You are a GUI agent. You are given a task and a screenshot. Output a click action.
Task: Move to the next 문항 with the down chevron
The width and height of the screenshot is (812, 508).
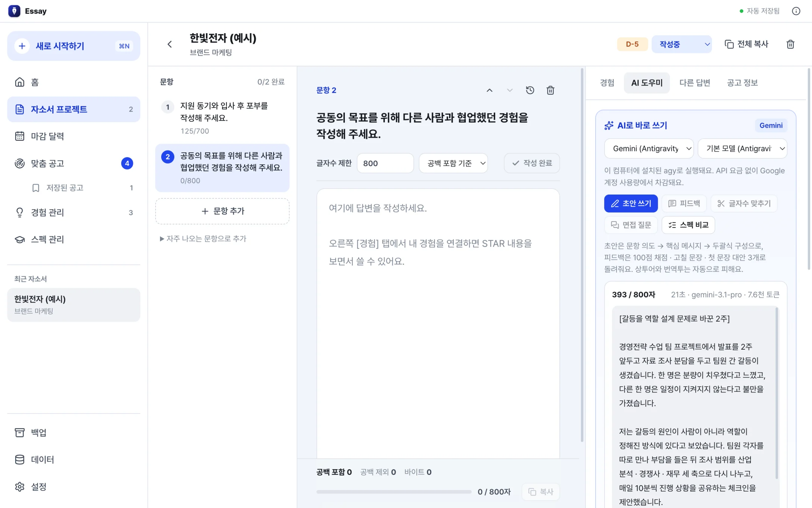pyautogui.click(x=510, y=90)
